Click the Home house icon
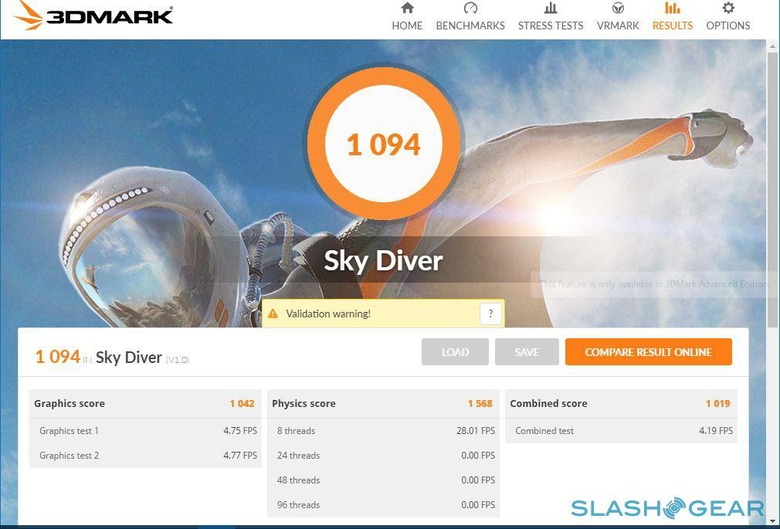Viewport: 780px width, 529px height. (x=407, y=8)
